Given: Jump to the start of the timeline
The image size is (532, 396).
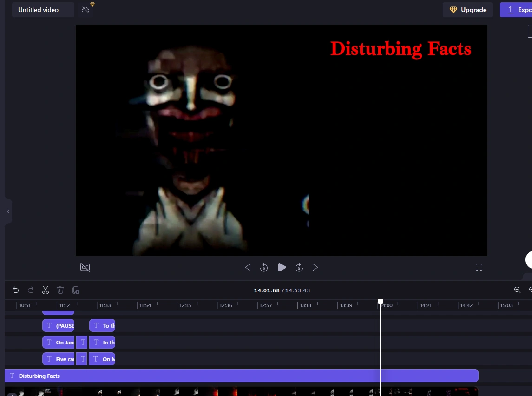Looking at the screenshot, I should 247,267.
